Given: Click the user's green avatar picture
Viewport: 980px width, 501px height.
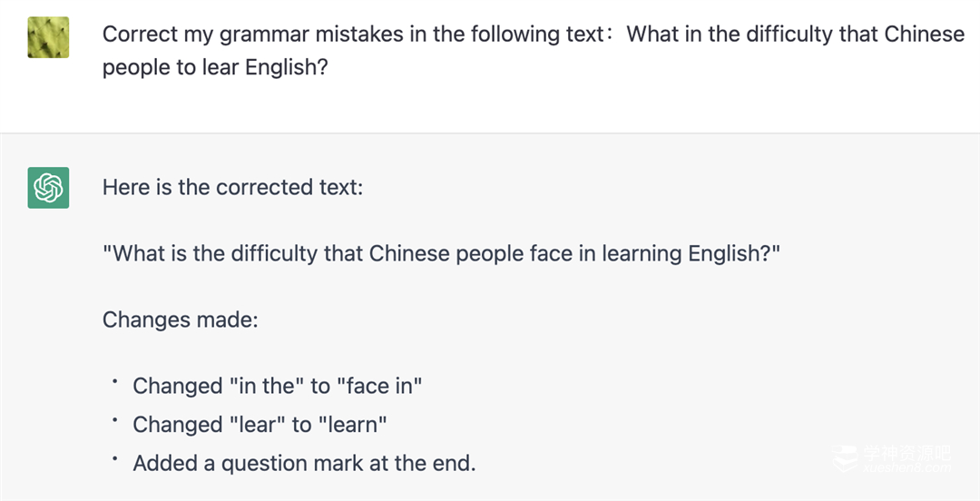Looking at the screenshot, I should (48, 37).
